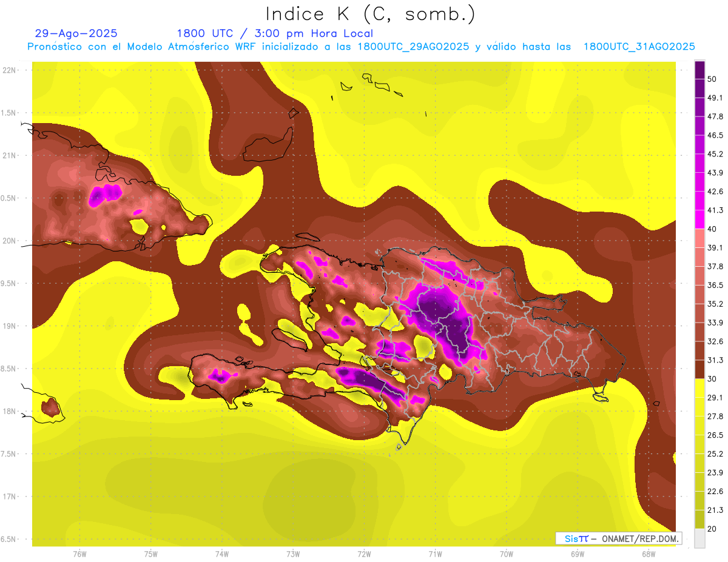Click the "25.2" color scale value
Viewport: 728px width, 562px height.
point(715,453)
